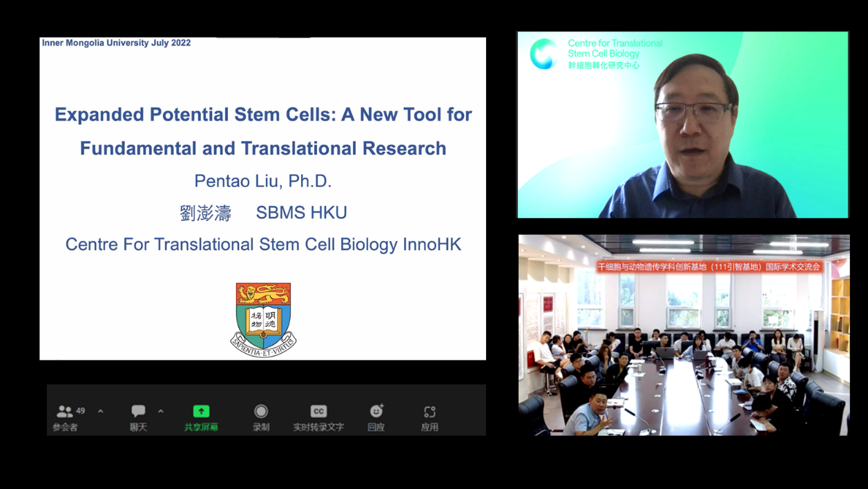
Task: Click 'SBMS HKU' text on the slide
Action: pos(301,213)
